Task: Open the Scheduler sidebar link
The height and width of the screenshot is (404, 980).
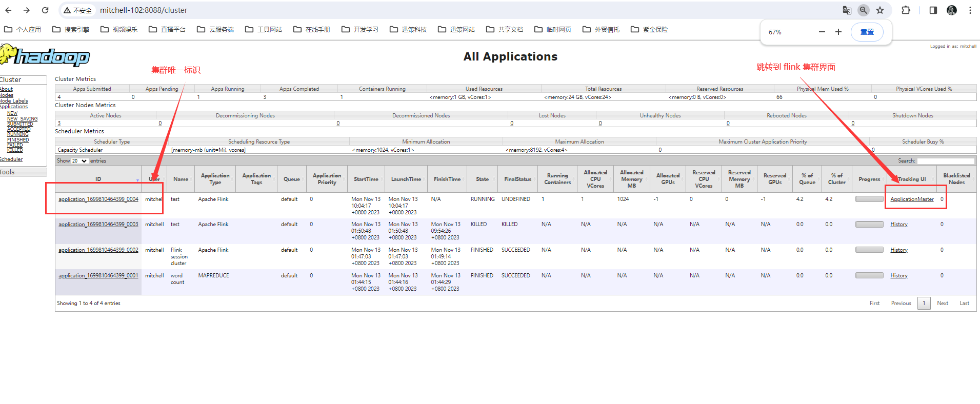Action: pos(11,159)
